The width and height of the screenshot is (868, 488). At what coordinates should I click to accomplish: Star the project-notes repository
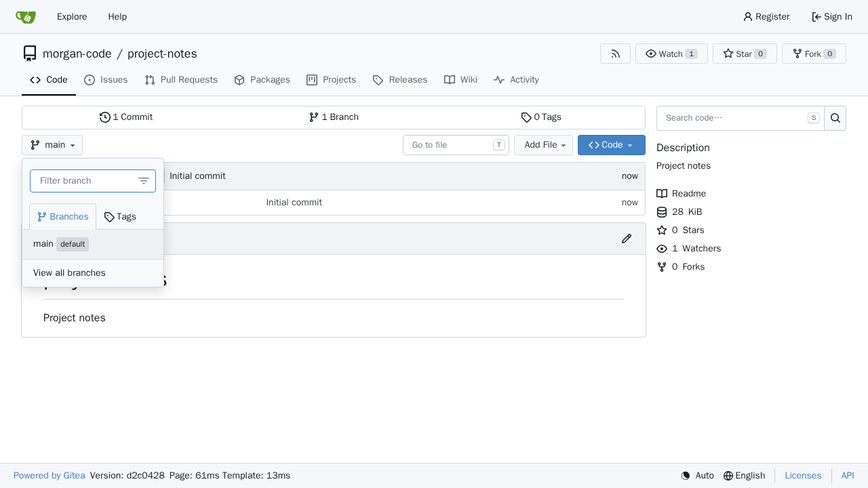tap(745, 54)
